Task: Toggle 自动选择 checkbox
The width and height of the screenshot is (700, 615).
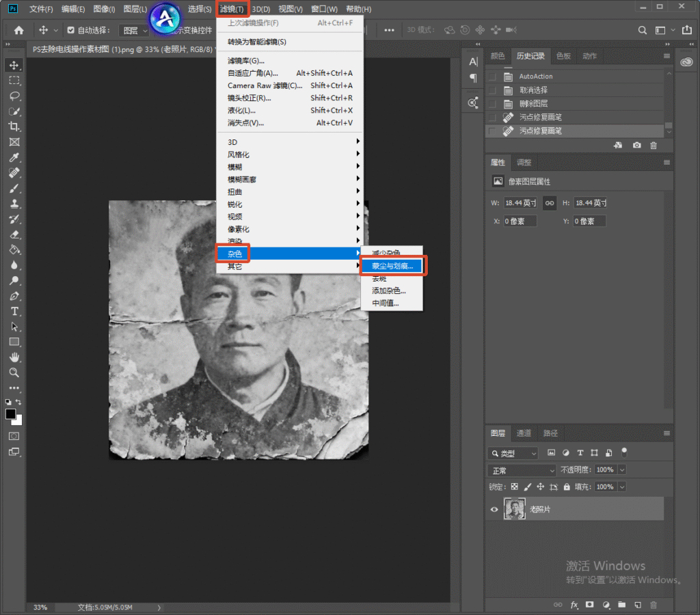Action: (70, 30)
